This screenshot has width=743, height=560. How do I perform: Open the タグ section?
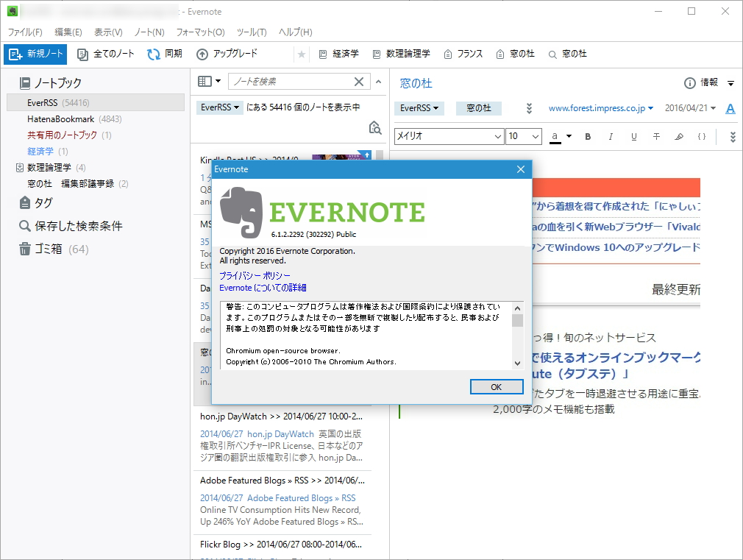click(x=36, y=203)
